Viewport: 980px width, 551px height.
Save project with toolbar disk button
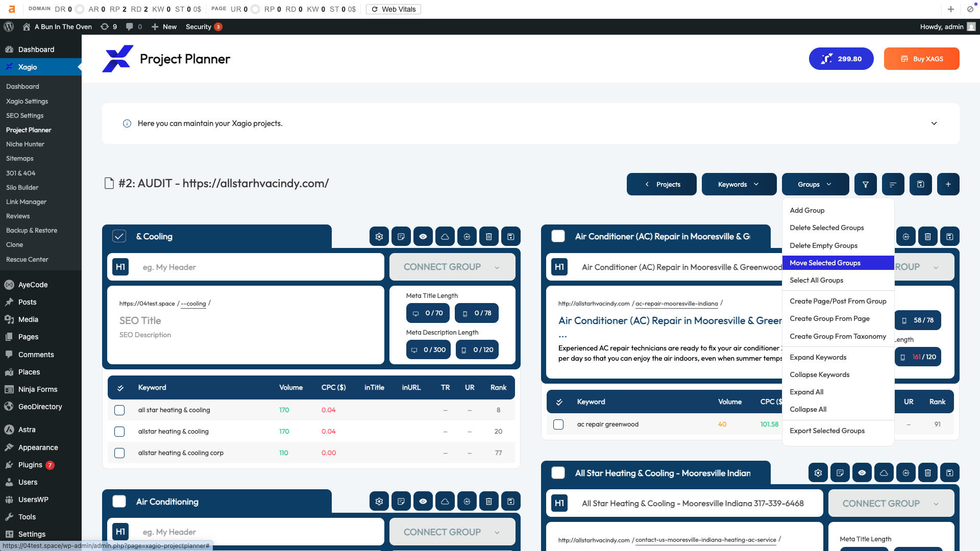(x=920, y=184)
